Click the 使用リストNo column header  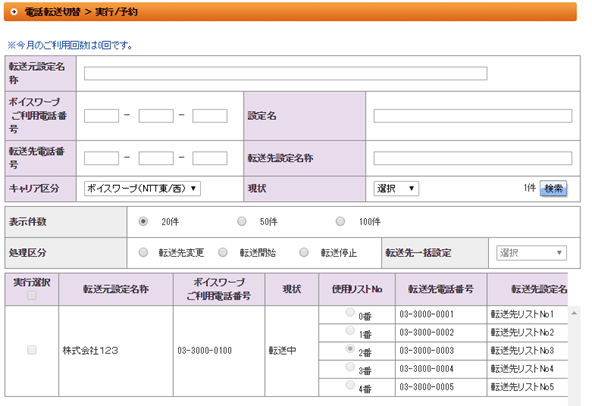click(357, 289)
